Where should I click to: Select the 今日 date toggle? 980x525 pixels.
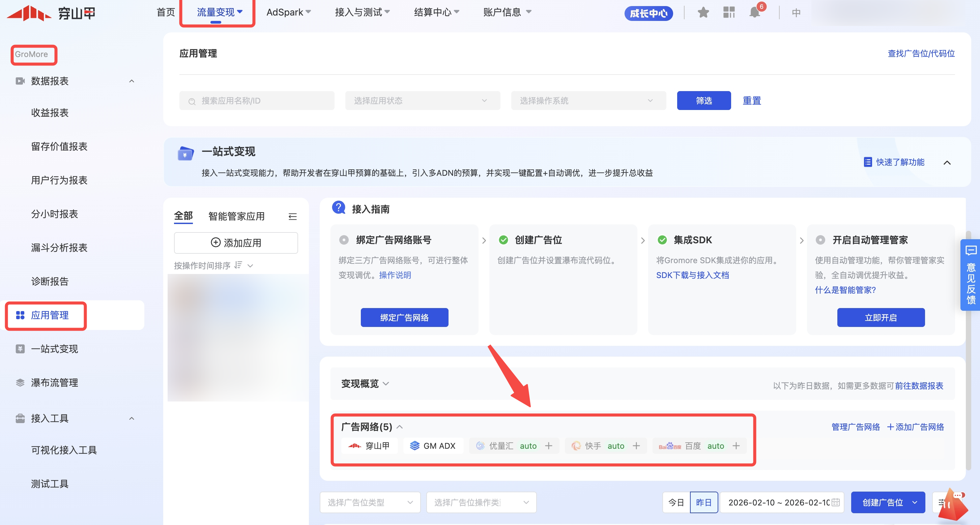click(676, 502)
